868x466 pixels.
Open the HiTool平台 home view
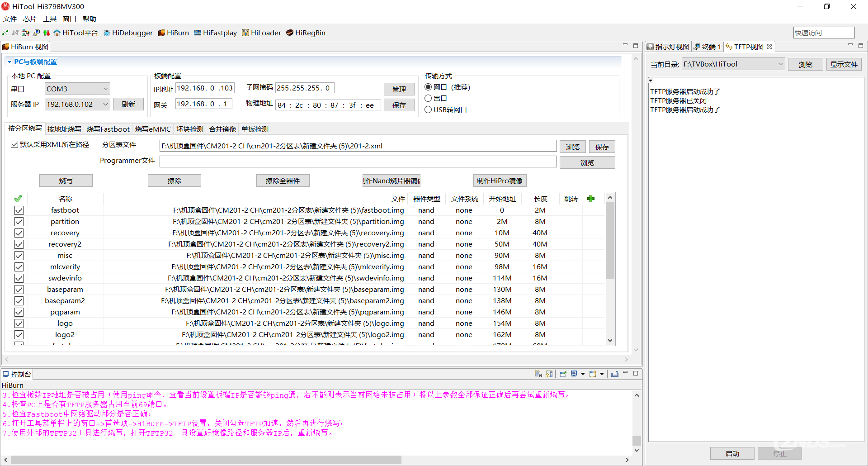[75, 33]
